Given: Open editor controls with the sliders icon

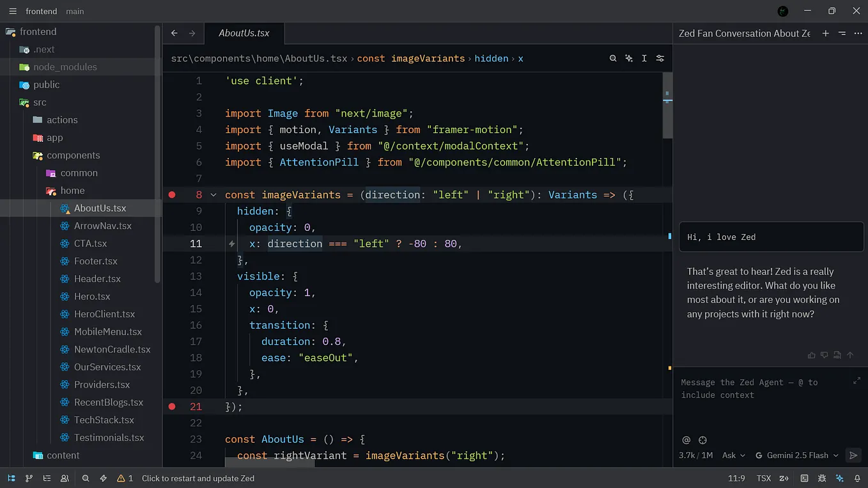Looking at the screenshot, I should [660, 58].
